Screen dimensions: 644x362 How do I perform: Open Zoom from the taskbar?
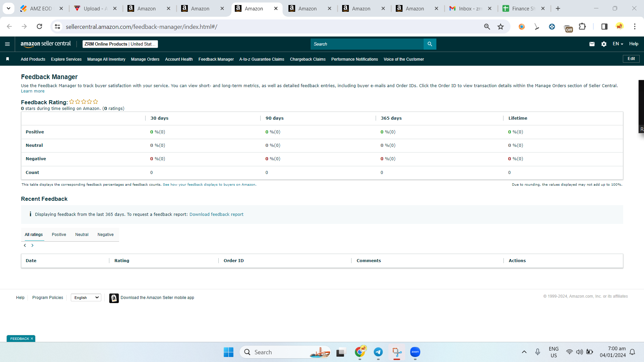(x=415, y=352)
